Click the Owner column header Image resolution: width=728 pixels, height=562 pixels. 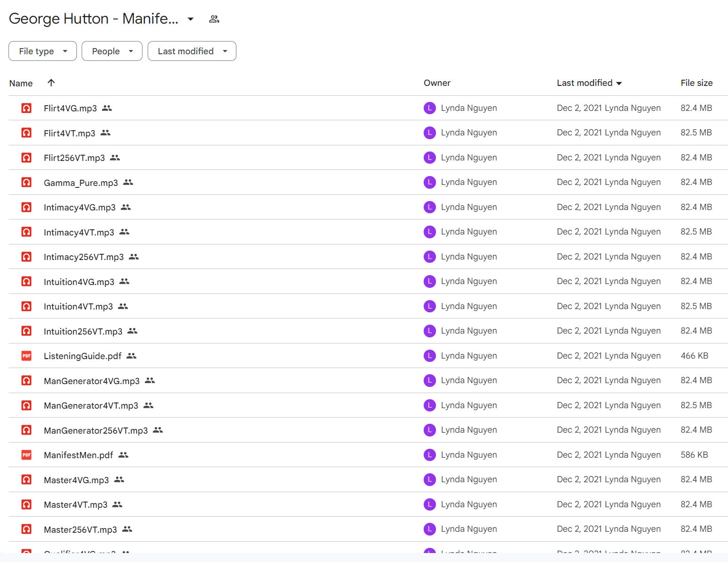click(x=437, y=83)
